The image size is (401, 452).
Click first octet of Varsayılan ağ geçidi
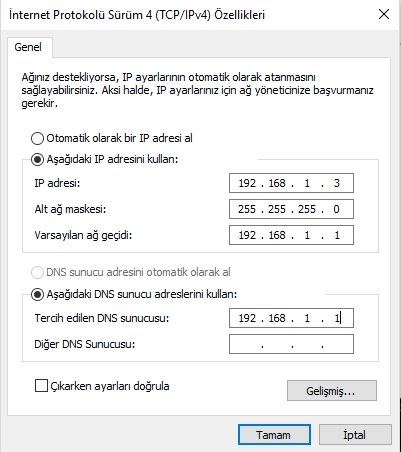pyautogui.click(x=247, y=235)
